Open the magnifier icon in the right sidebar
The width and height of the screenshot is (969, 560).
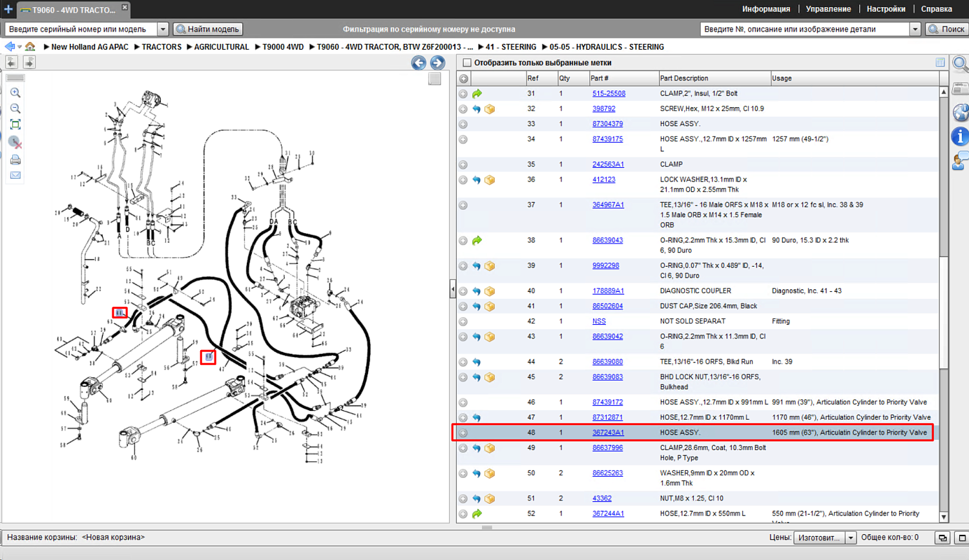961,64
